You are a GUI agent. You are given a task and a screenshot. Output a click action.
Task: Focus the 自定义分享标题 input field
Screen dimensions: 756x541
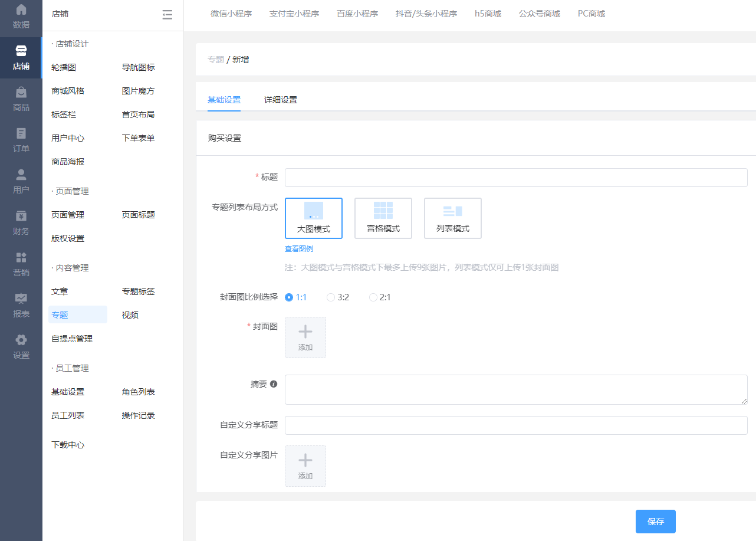pyautogui.click(x=516, y=425)
